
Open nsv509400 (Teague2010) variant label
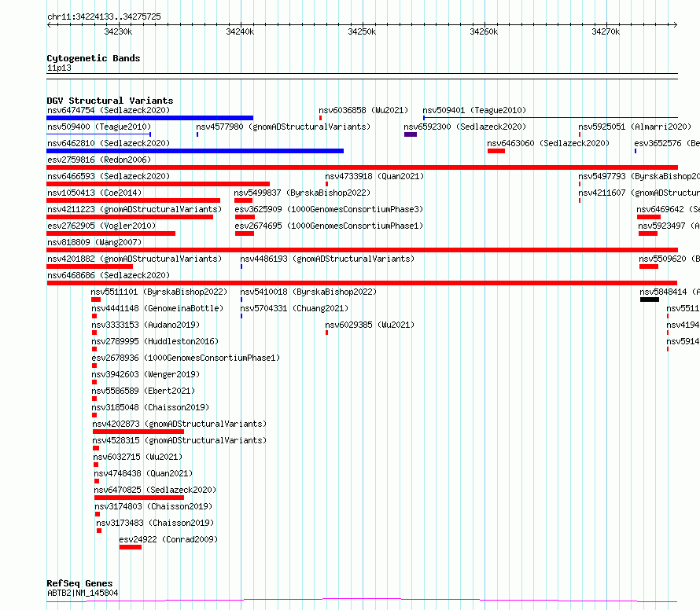coord(99,127)
